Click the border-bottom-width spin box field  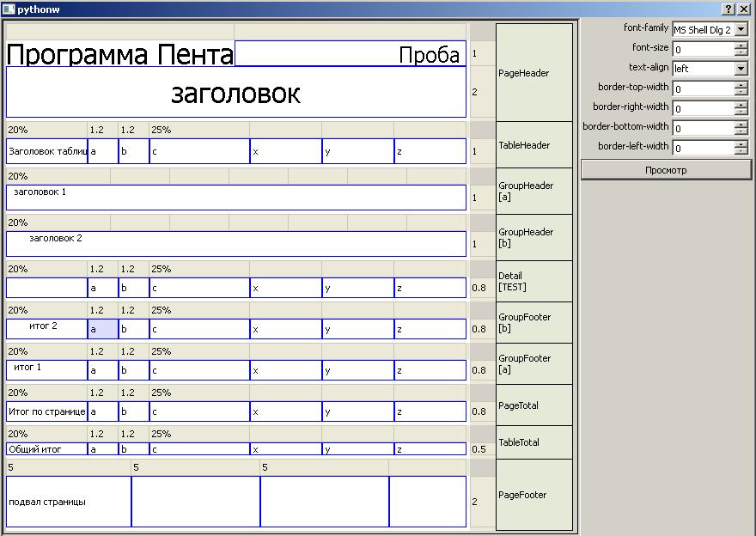click(x=703, y=128)
